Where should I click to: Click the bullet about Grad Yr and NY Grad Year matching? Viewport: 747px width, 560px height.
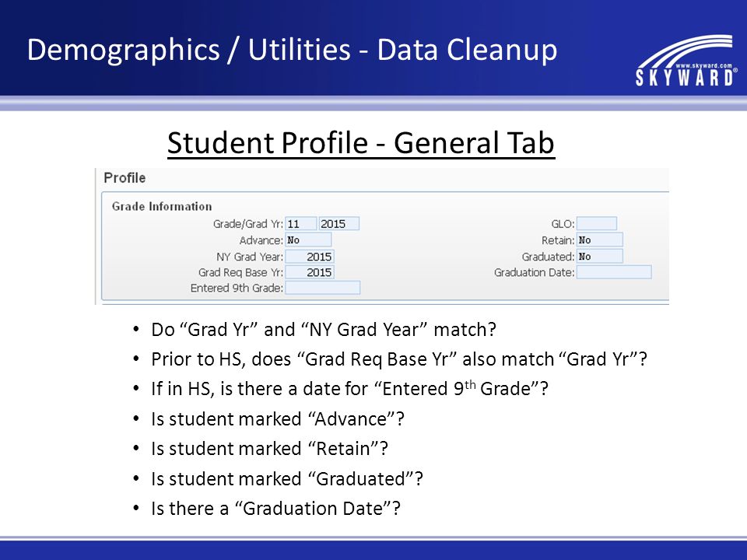[x=324, y=330]
